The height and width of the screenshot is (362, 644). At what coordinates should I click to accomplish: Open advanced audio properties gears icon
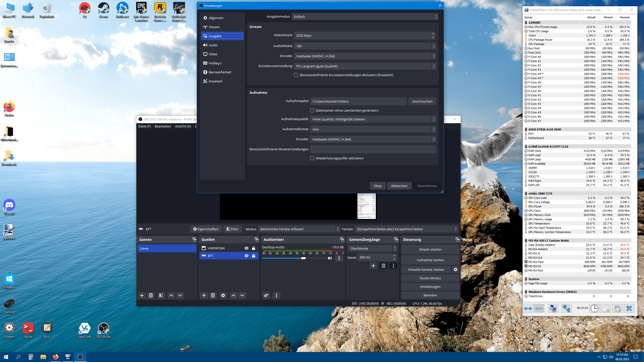tap(266, 295)
